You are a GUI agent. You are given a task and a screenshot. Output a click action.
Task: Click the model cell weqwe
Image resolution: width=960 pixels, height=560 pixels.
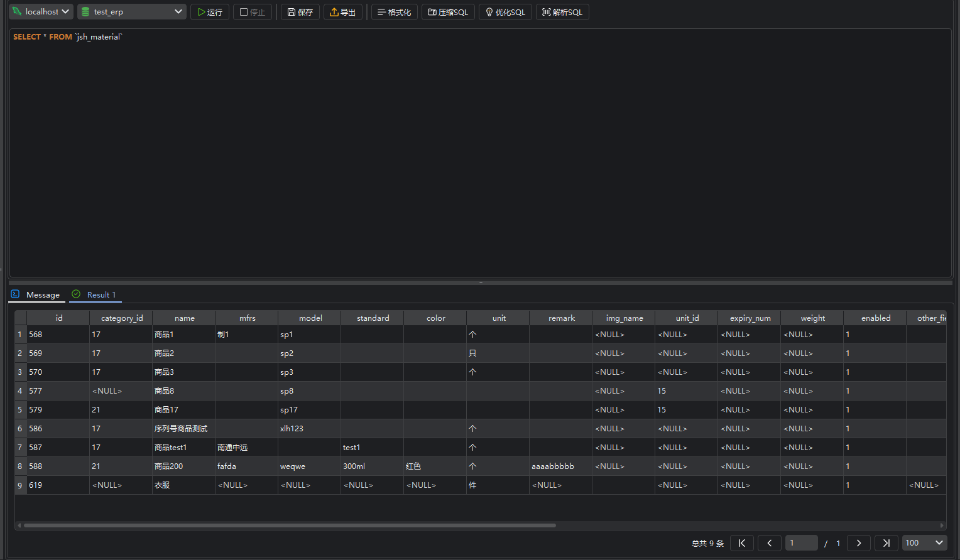310,466
